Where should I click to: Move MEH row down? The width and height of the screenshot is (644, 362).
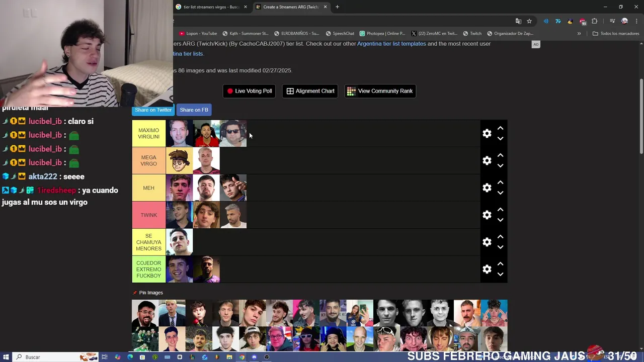500,193
